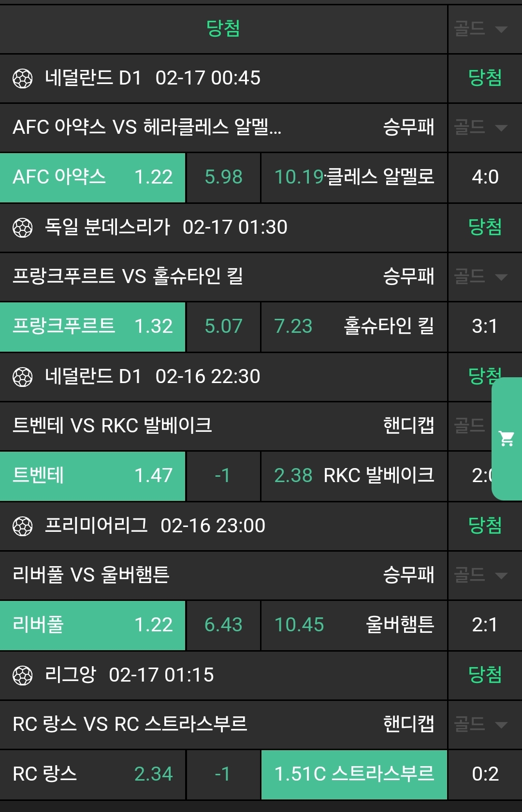Screen dimensions: 522x812
Task: Expand 골드 dropdown for 프랑크푸르트 match
Action: point(481,277)
